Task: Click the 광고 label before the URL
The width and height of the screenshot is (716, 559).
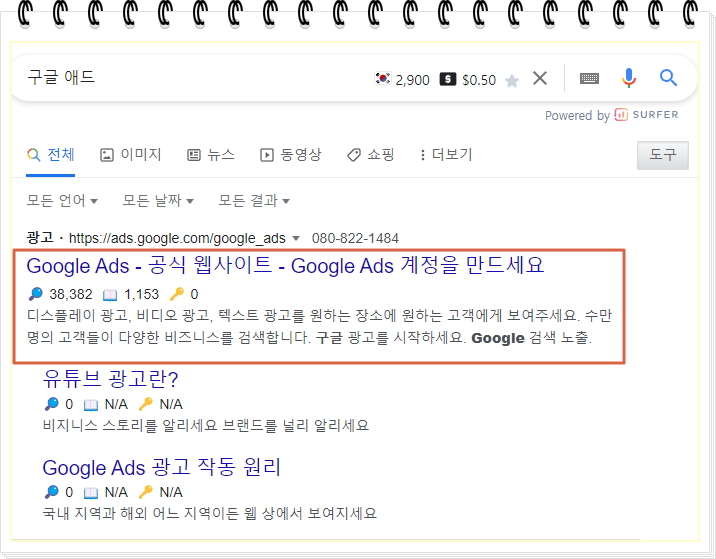Action: pos(40,238)
